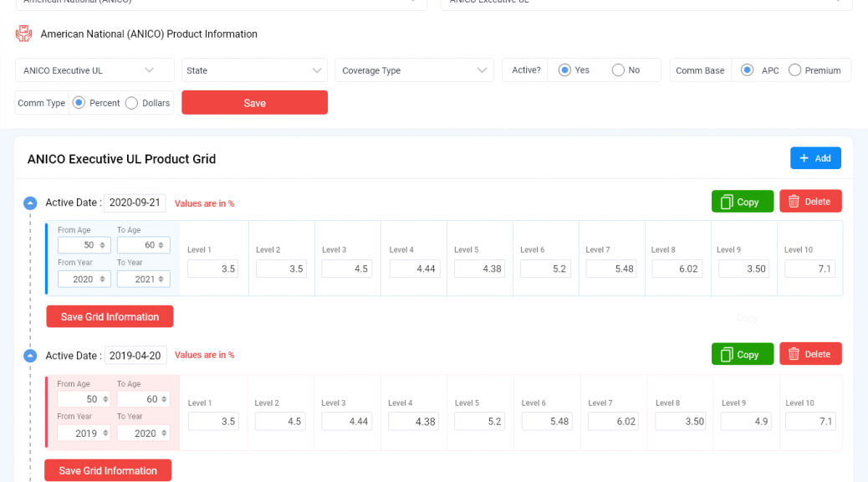
Task: Edit Level 9 value 3.50 in 2020-09-21 grid
Action: (x=743, y=269)
